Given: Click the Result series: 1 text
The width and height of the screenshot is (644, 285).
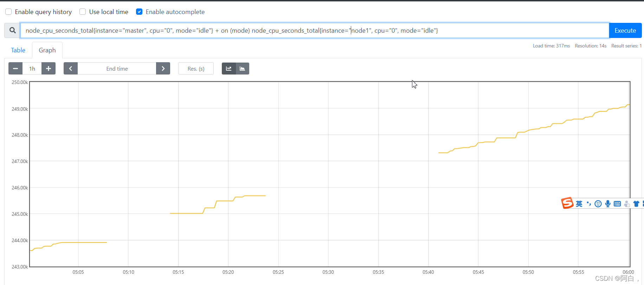Looking at the screenshot, I should 626,46.
